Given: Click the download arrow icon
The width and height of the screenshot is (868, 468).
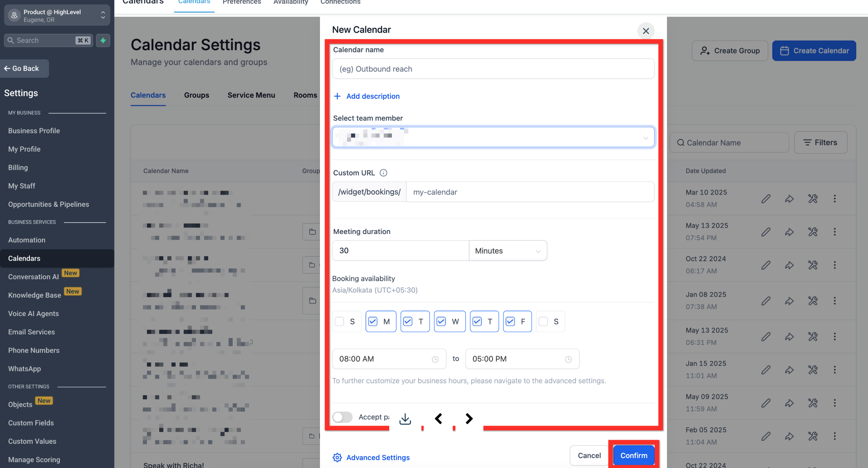Looking at the screenshot, I should click(405, 419).
